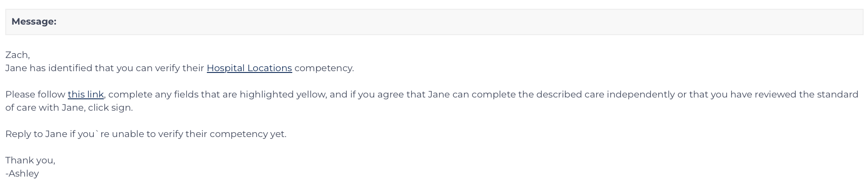The image size is (868, 188).
Task: Click the 'competency yet.' ending words
Action: pyautogui.click(x=248, y=134)
